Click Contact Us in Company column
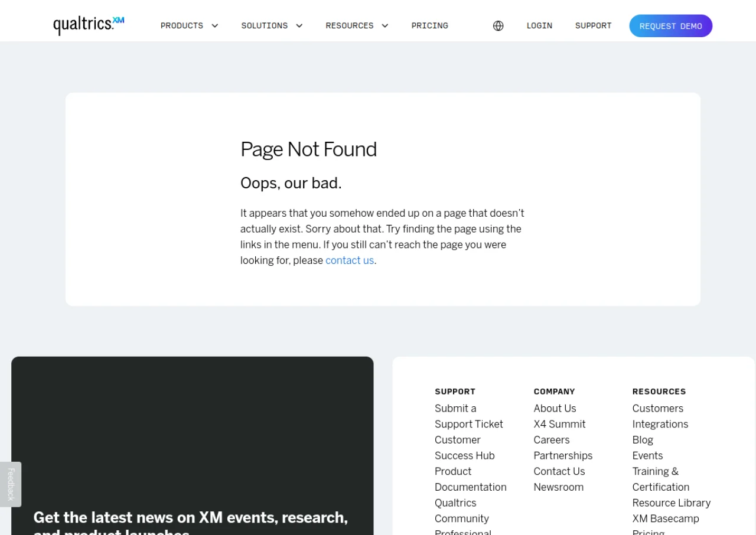Viewport: 756px width, 535px height. tap(559, 471)
